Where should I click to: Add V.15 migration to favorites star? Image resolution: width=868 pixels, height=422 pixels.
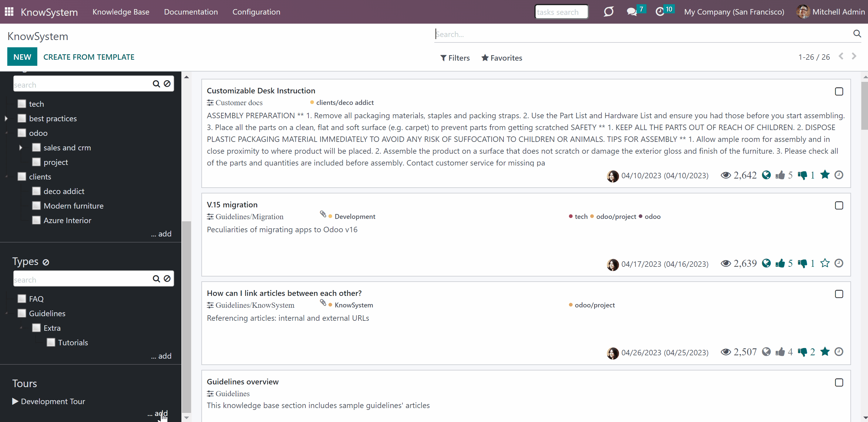coord(825,263)
